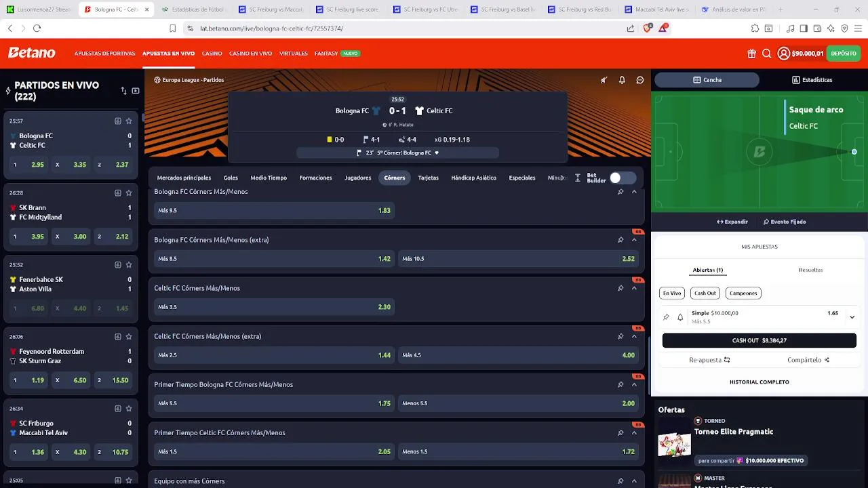Open the gift promotions icon in header
Viewport: 868px width, 488px height.
point(752,54)
